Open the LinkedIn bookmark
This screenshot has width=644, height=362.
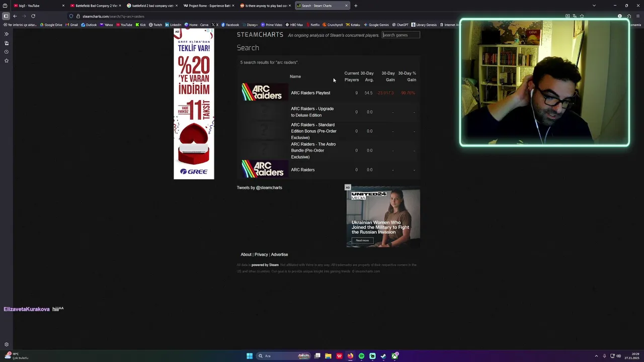coord(174,25)
